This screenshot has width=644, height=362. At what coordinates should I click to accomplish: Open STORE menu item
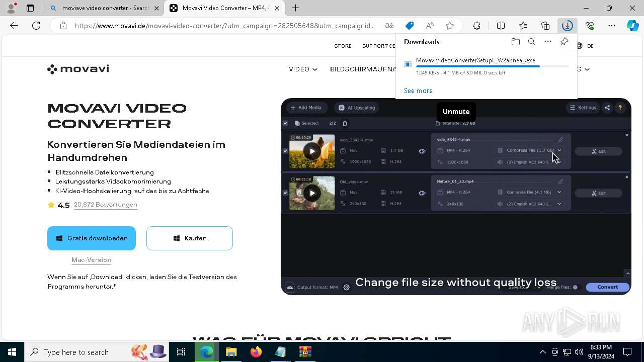[x=343, y=46]
